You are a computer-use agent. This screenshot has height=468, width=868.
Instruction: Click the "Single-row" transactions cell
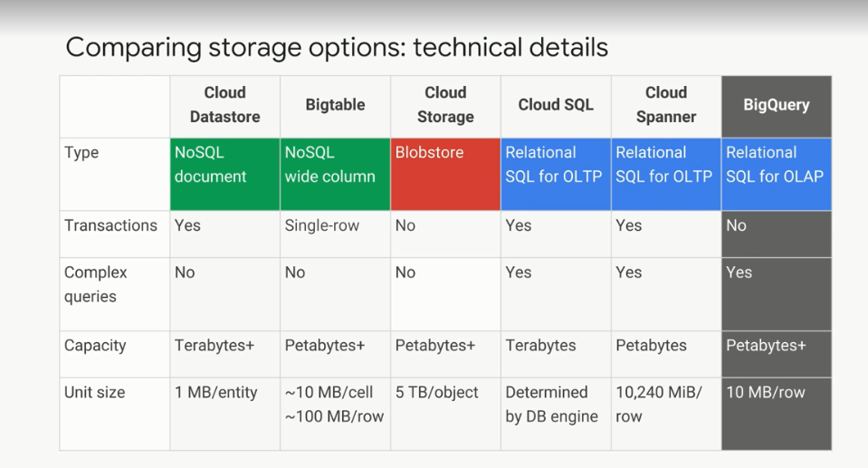pyautogui.click(x=322, y=225)
